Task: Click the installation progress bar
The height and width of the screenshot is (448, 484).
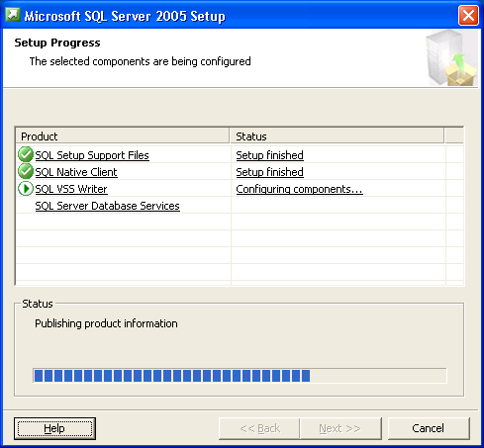Action: (x=240, y=376)
